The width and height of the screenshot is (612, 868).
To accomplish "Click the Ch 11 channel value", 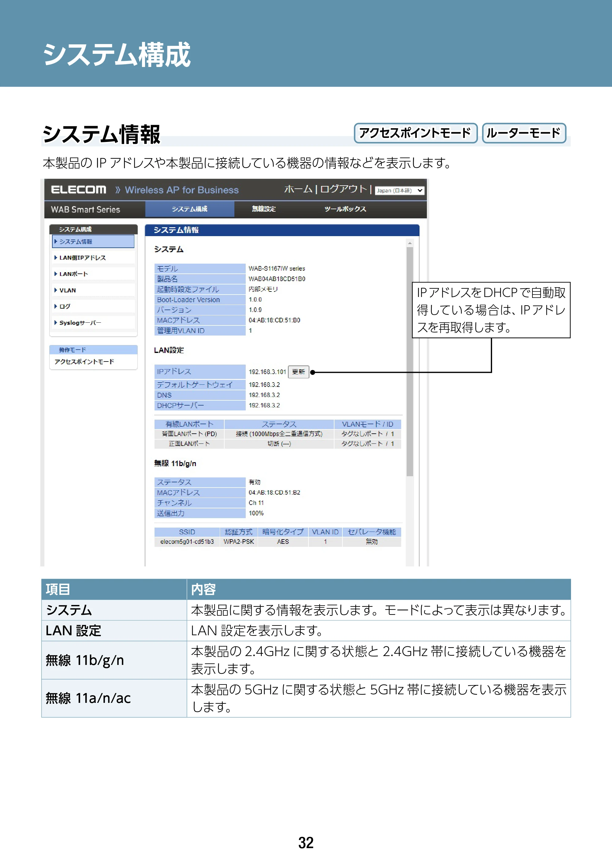I will [x=256, y=503].
